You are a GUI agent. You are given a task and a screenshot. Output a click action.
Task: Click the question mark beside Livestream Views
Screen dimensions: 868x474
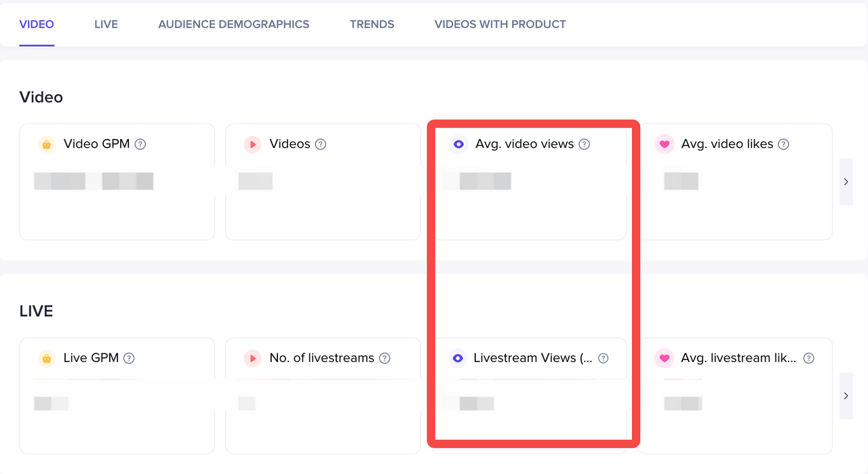604,358
